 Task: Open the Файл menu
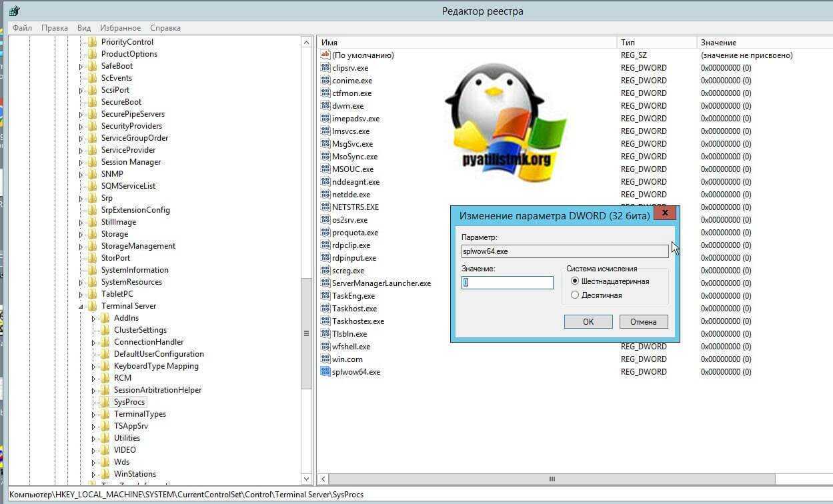coord(22,28)
